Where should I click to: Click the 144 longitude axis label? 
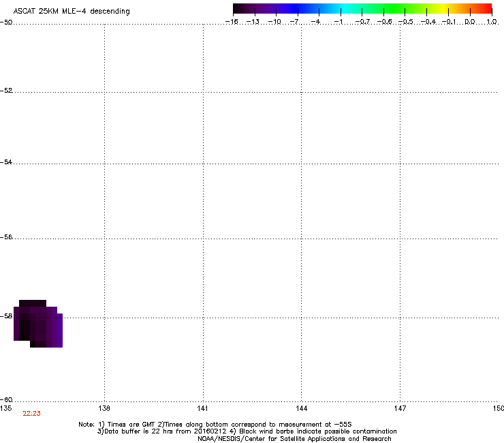[x=301, y=408]
